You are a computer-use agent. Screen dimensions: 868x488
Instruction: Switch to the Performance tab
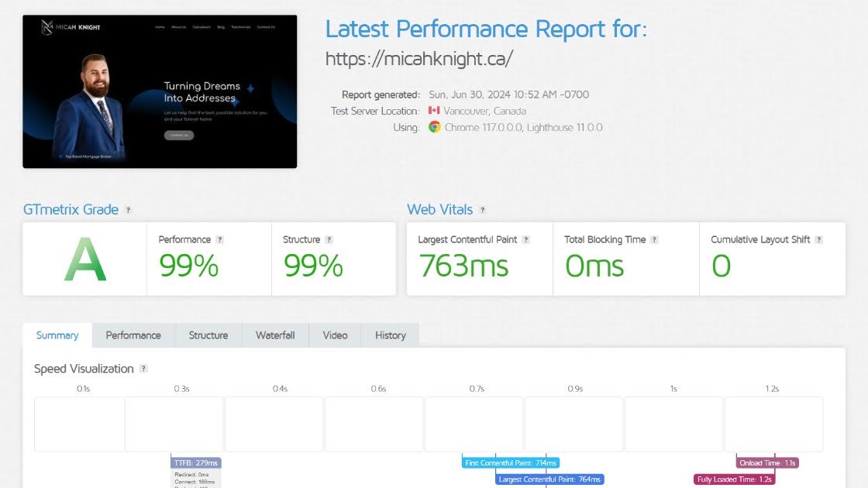click(133, 335)
